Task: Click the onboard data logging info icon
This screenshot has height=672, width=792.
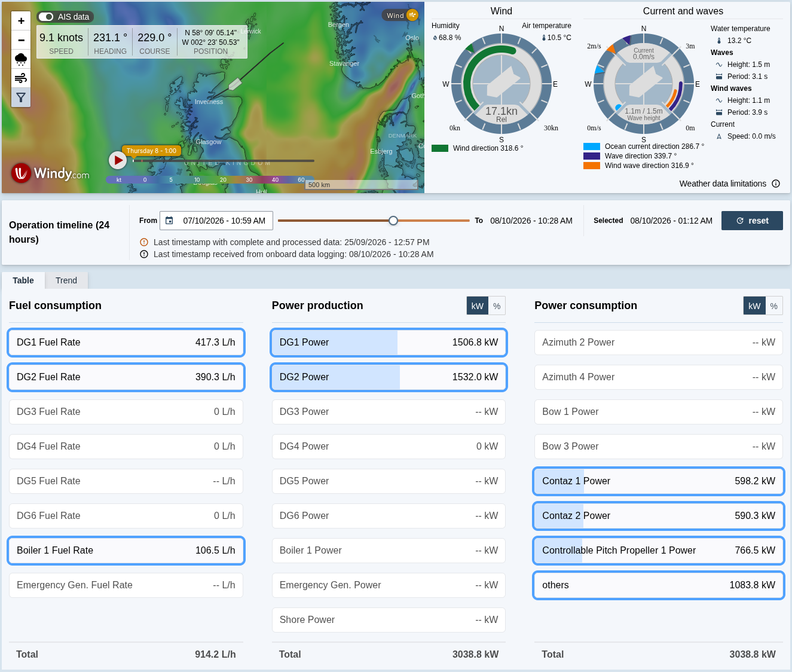Action: point(144,254)
